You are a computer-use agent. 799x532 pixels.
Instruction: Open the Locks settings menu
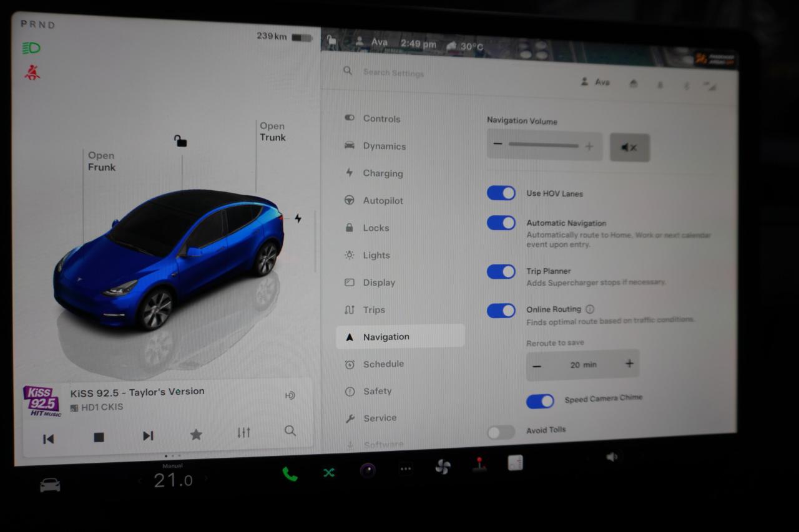(367, 228)
